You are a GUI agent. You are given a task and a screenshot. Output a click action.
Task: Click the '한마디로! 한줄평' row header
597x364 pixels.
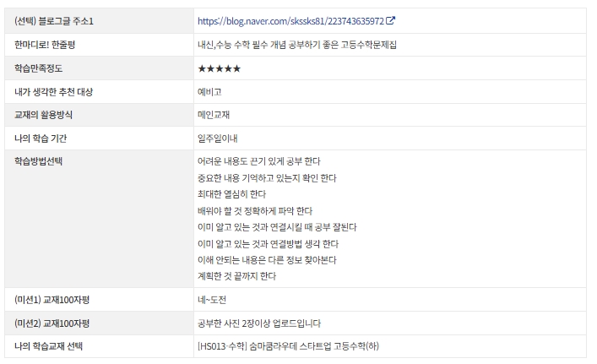(x=51, y=44)
